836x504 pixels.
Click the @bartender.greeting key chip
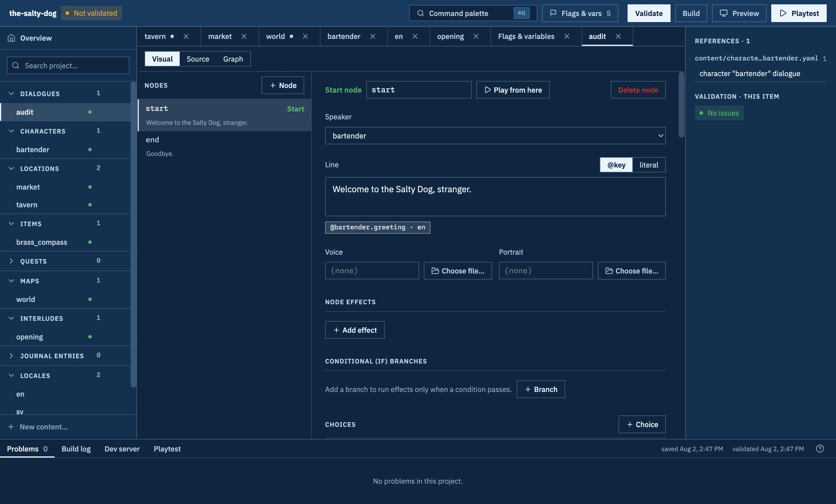pyautogui.click(x=378, y=227)
